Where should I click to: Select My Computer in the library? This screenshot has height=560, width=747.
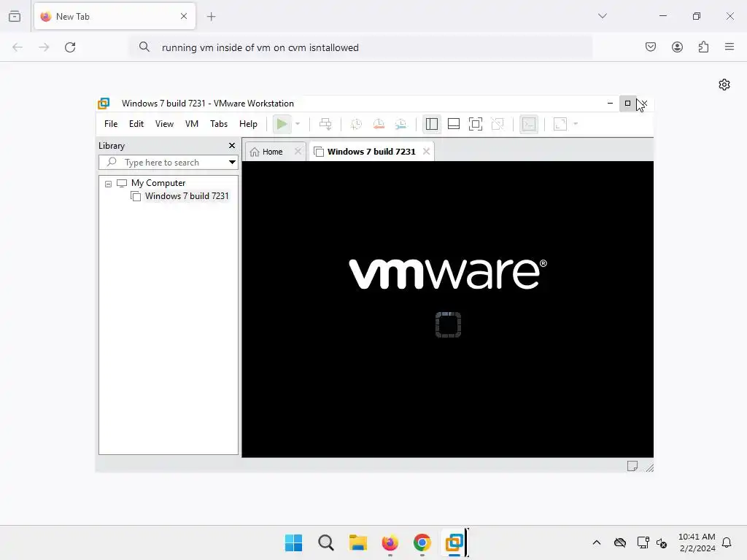tap(158, 183)
